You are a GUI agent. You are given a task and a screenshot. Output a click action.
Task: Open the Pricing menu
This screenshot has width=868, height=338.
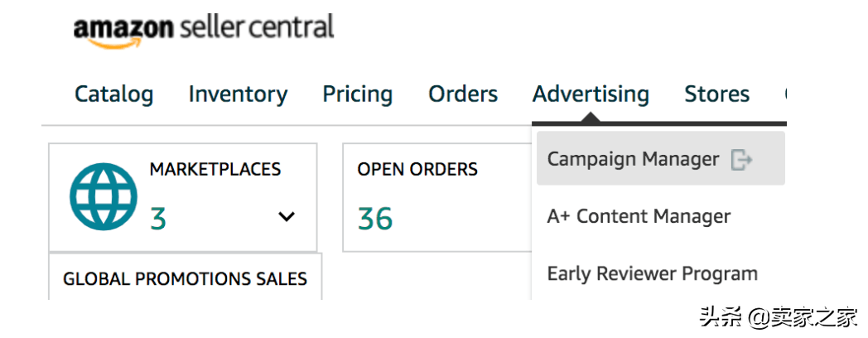358,94
